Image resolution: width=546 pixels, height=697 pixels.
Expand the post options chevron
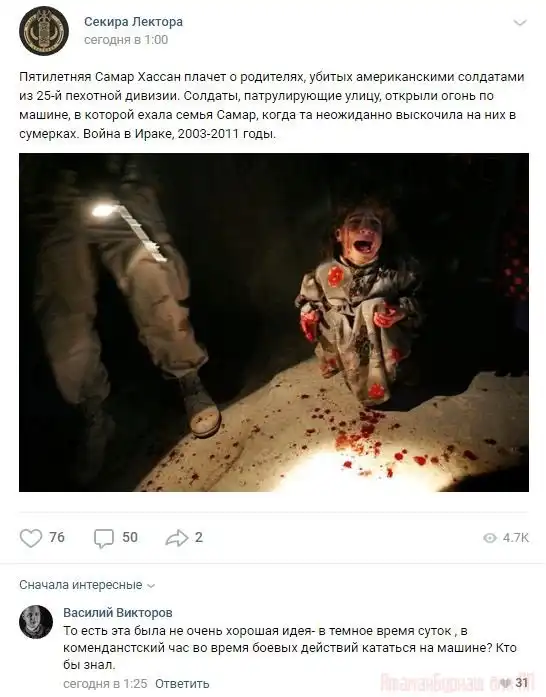pos(520,23)
